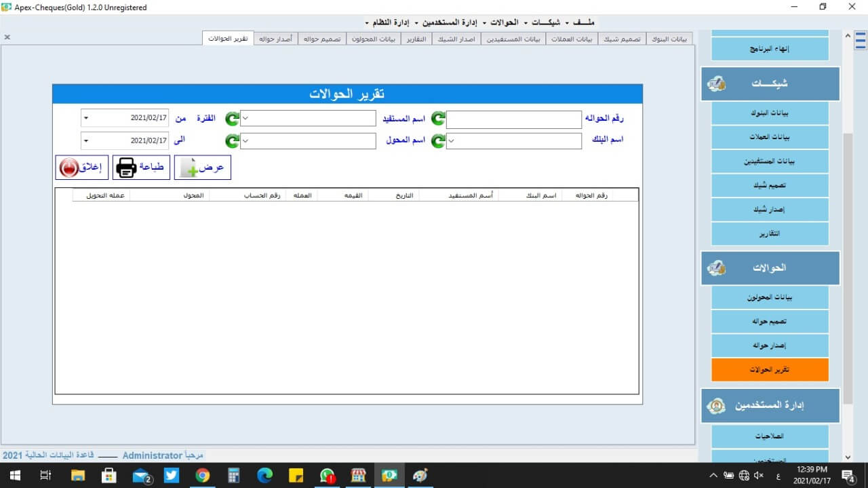The height and width of the screenshot is (488, 868).
Task: Open the الفترة من date picker dropdown
Action: [86, 119]
